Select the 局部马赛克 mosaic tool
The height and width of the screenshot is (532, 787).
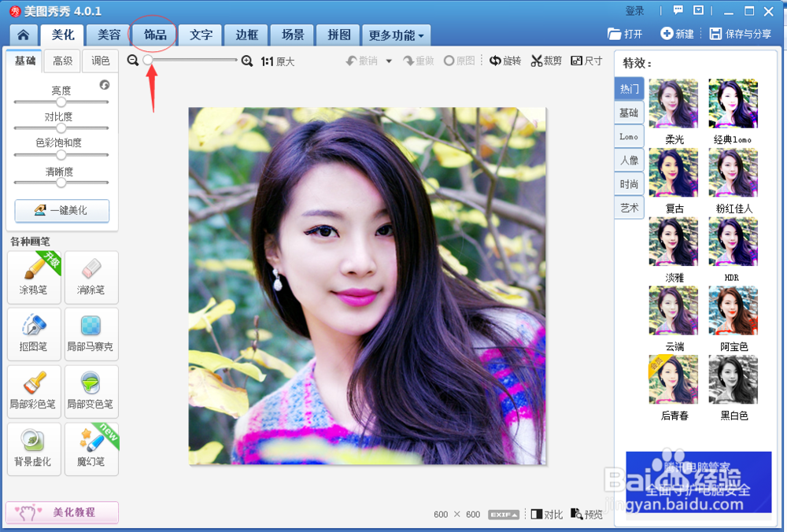[x=91, y=334]
